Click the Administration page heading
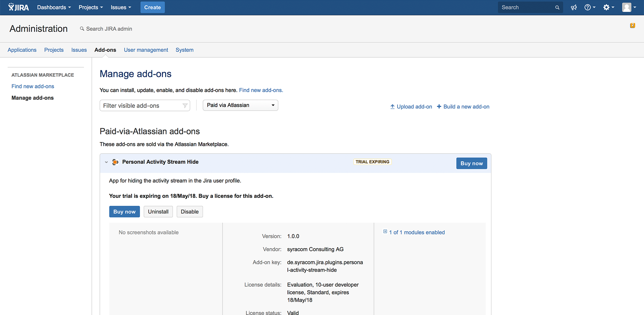Viewport: 644px width, 315px height. coord(38,29)
